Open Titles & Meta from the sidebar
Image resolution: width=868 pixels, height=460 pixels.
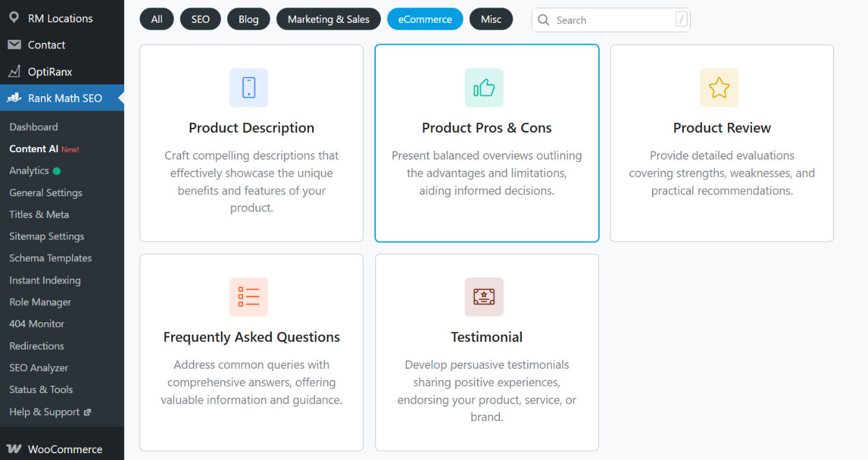[x=39, y=214]
